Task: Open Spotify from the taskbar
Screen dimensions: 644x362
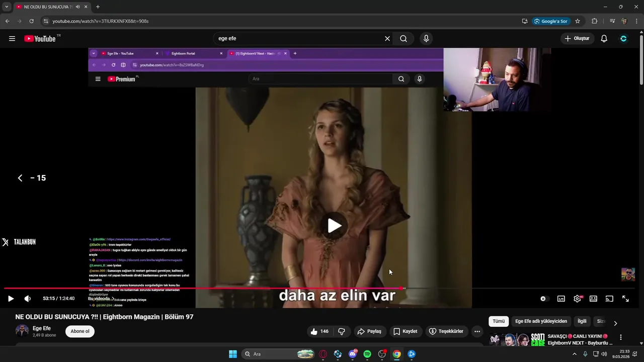Action: (367, 354)
